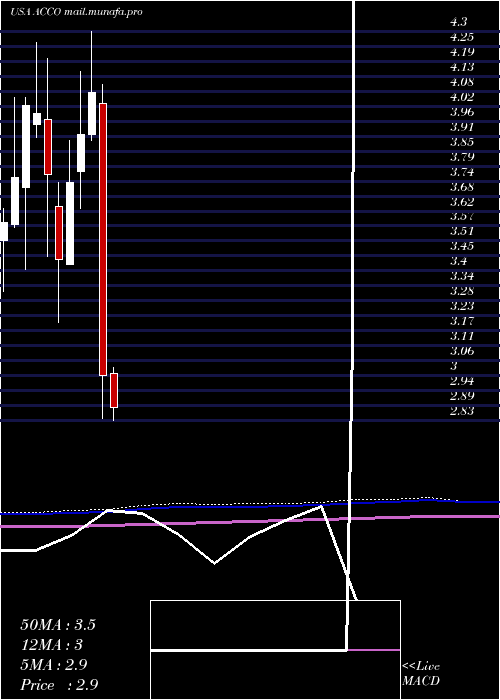500x700 pixels.
Task: Select the 4.02 price axis label
Action: click(x=462, y=97)
